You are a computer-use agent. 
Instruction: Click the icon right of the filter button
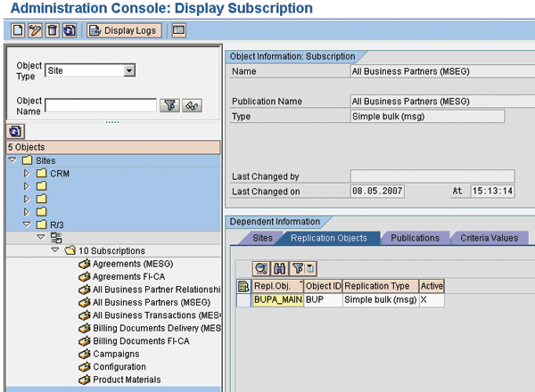click(192, 106)
